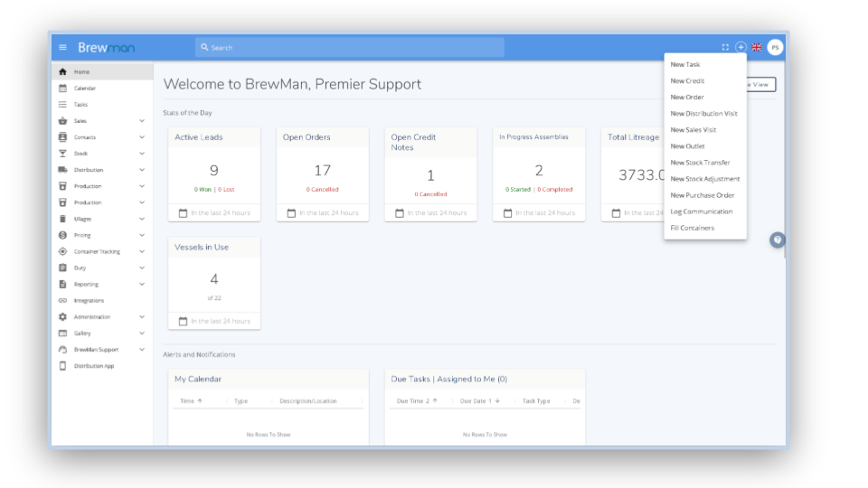Image resolution: width=868 pixels, height=488 pixels.
Task: Click the Pricing dollar icon
Action: (x=62, y=235)
